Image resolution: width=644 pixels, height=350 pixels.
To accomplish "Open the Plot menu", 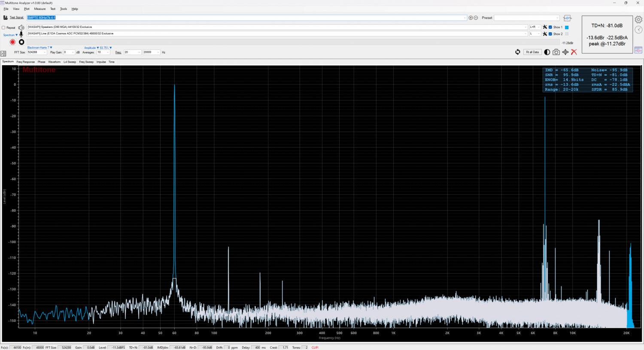I will [27, 9].
